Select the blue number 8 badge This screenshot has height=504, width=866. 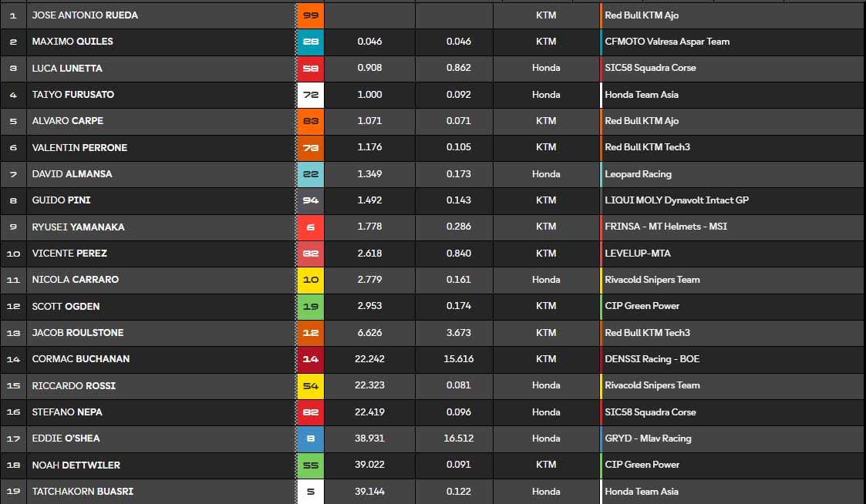(x=311, y=438)
